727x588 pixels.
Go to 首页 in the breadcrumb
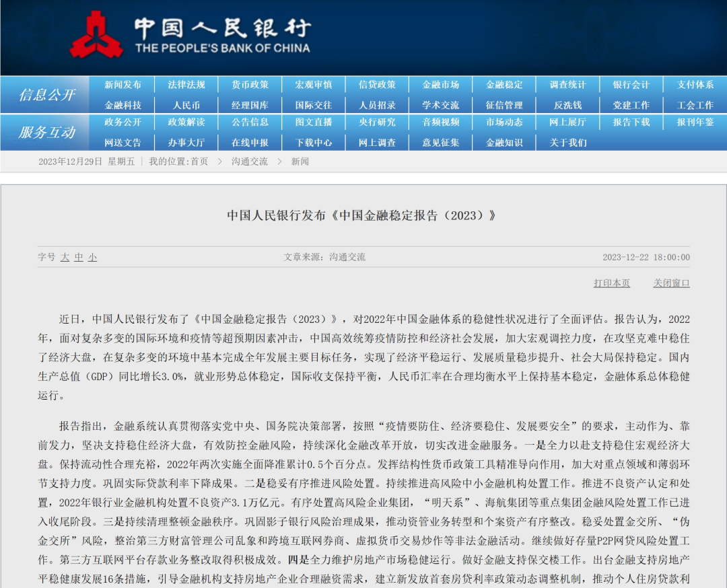pos(199,161)
